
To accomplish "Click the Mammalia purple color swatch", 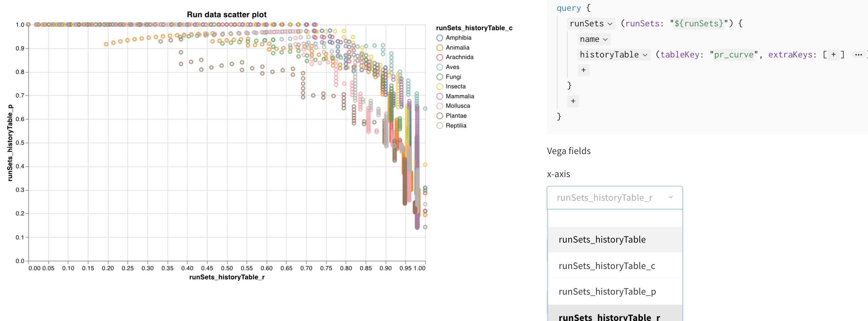I will coord(440,96).
